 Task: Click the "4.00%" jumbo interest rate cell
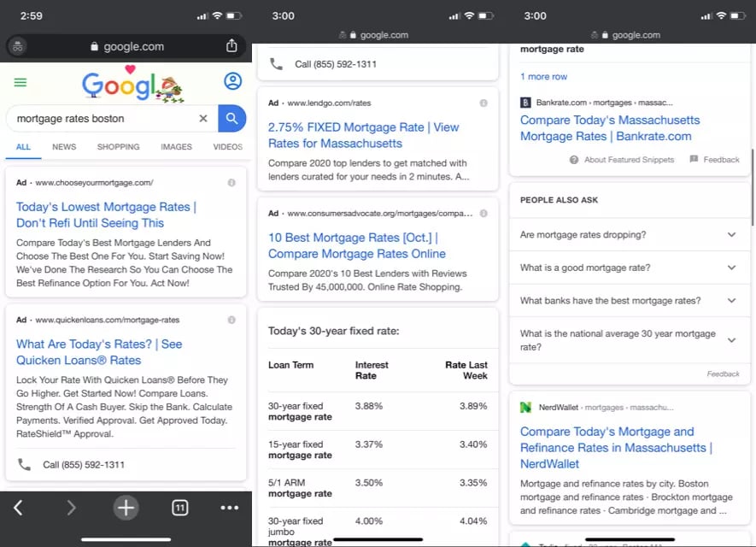[x=369, y=521]
